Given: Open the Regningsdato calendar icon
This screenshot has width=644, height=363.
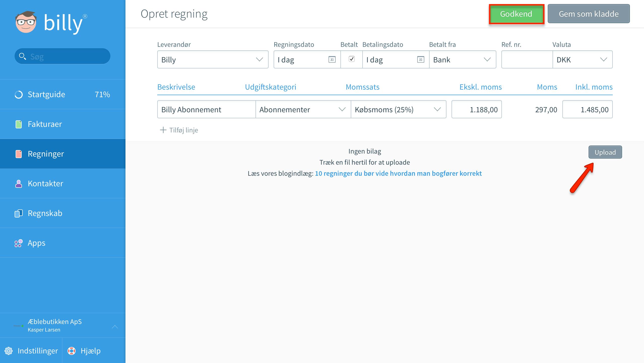Looking at the screenshot, I should pos(332,60).
